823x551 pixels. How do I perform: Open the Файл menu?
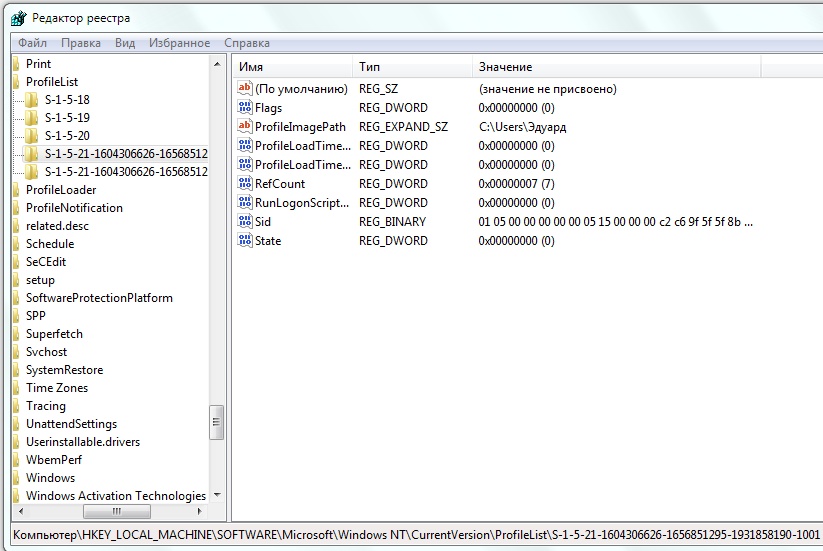coord(32,43)
